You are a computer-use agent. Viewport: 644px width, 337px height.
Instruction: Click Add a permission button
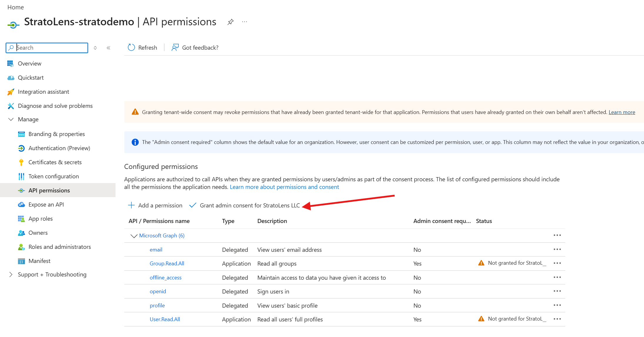pos(155,205)
